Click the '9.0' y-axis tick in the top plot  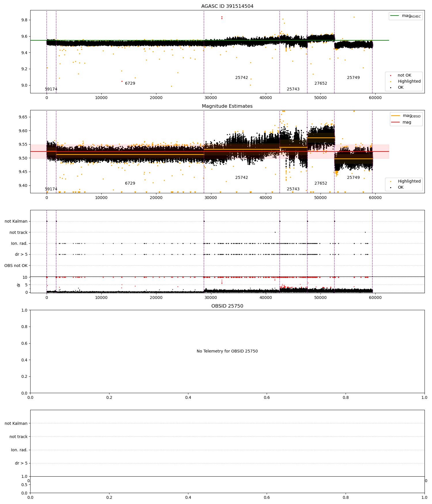coord(24,85)
